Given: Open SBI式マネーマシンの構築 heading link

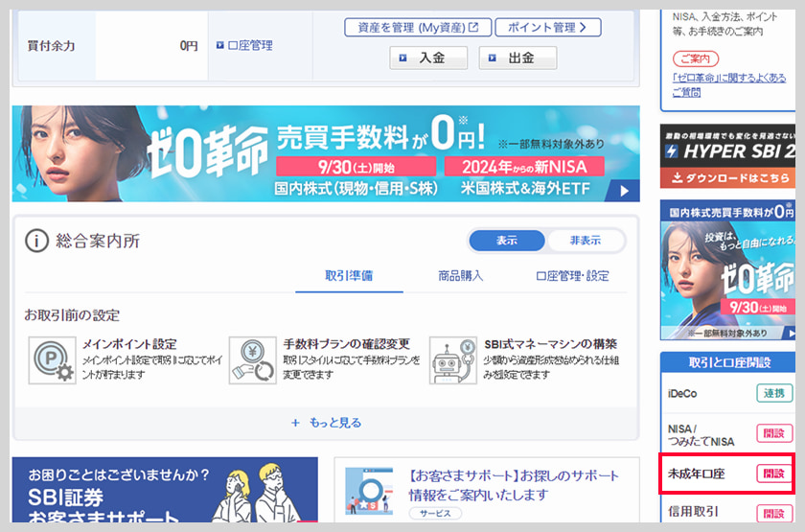Looking at the screenshot, I should 550,344.
